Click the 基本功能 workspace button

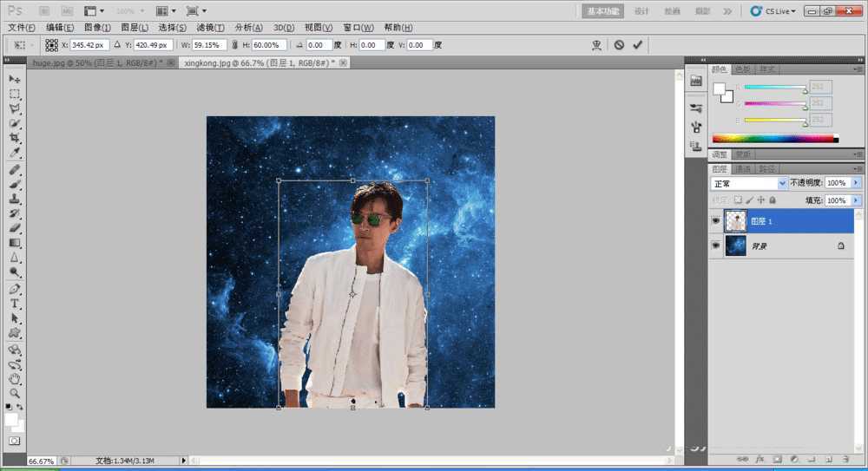603,11
